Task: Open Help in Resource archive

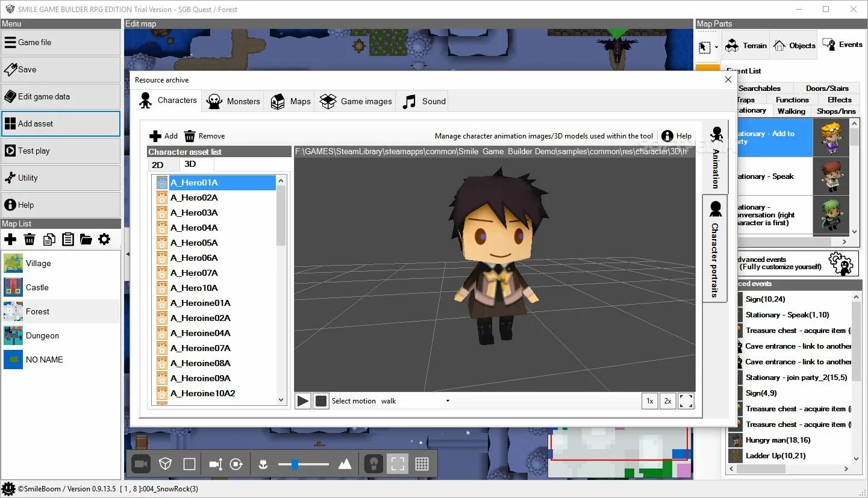Action: pos(676,136)
